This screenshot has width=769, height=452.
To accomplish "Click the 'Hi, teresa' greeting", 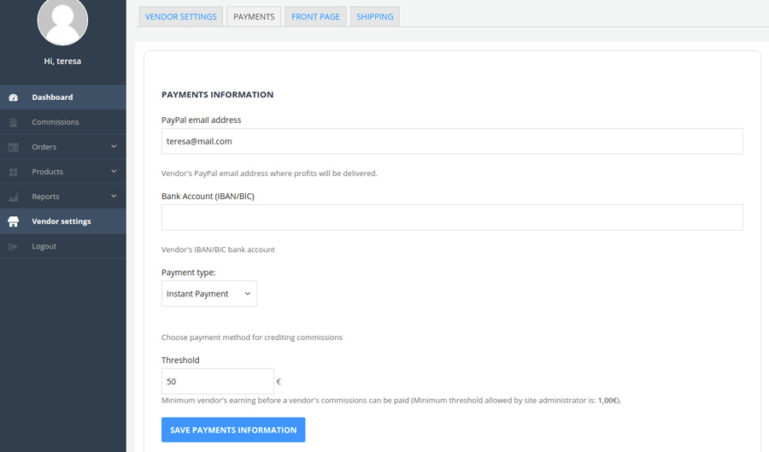I will [62, 61].
